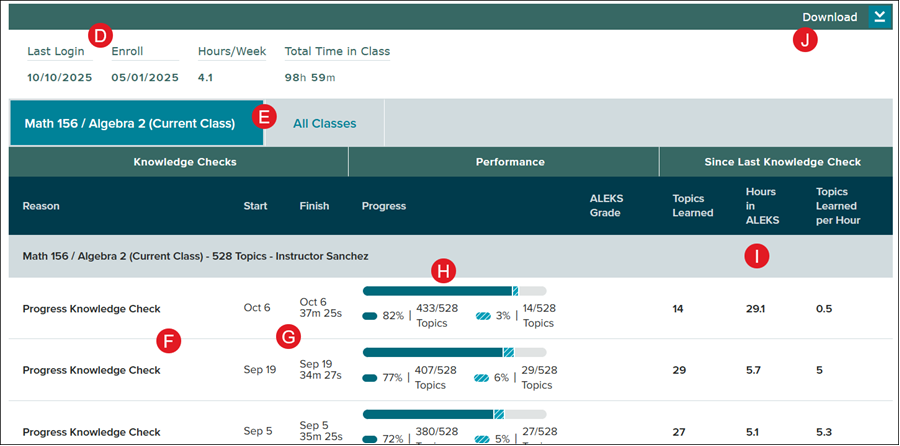900x446 pixels.
Task: Click the Download chevron icon
Action: point(879,17)
